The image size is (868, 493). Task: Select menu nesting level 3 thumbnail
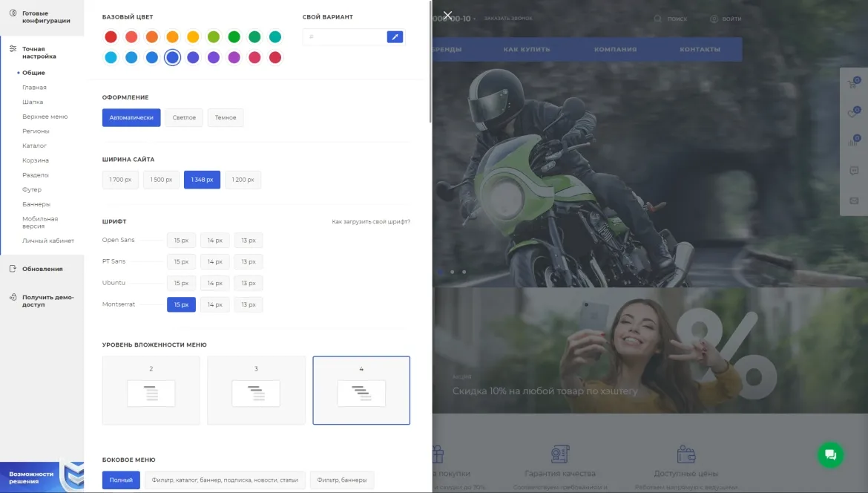(x=256, y=391)
